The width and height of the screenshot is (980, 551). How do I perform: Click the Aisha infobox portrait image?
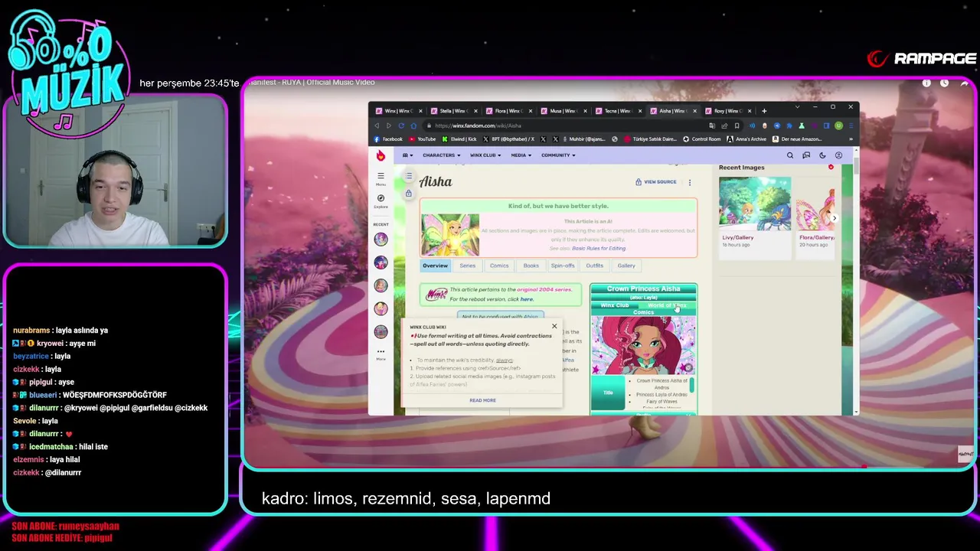(643, 346)
